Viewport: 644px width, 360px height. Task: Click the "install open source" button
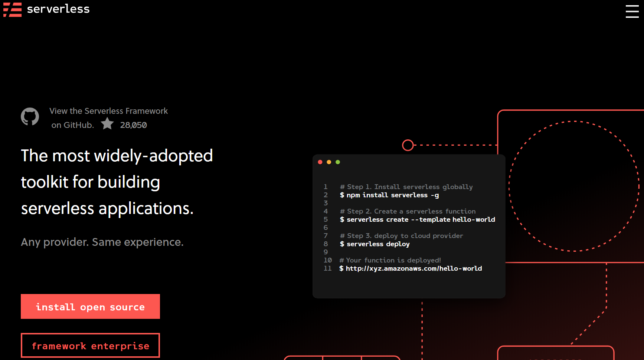90,307
